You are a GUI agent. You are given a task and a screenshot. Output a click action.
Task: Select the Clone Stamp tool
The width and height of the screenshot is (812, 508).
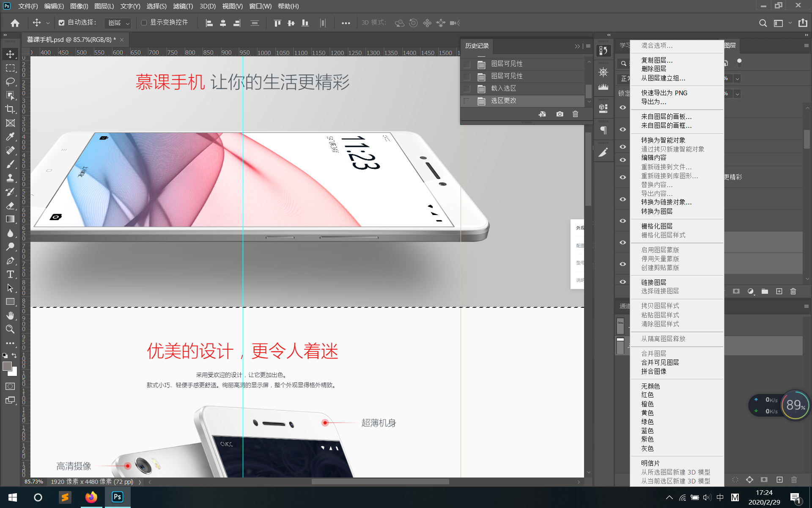(x=10, y=178)
